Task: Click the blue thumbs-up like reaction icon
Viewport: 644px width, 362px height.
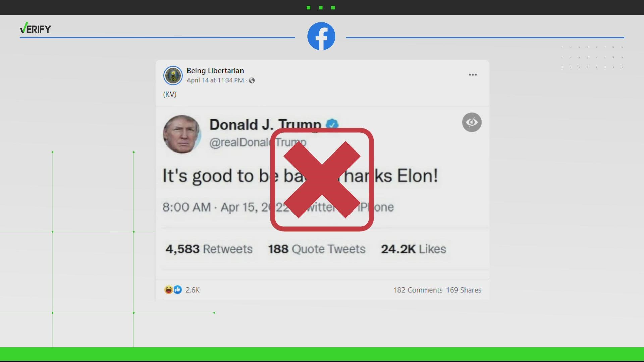Action: (178, 290)
